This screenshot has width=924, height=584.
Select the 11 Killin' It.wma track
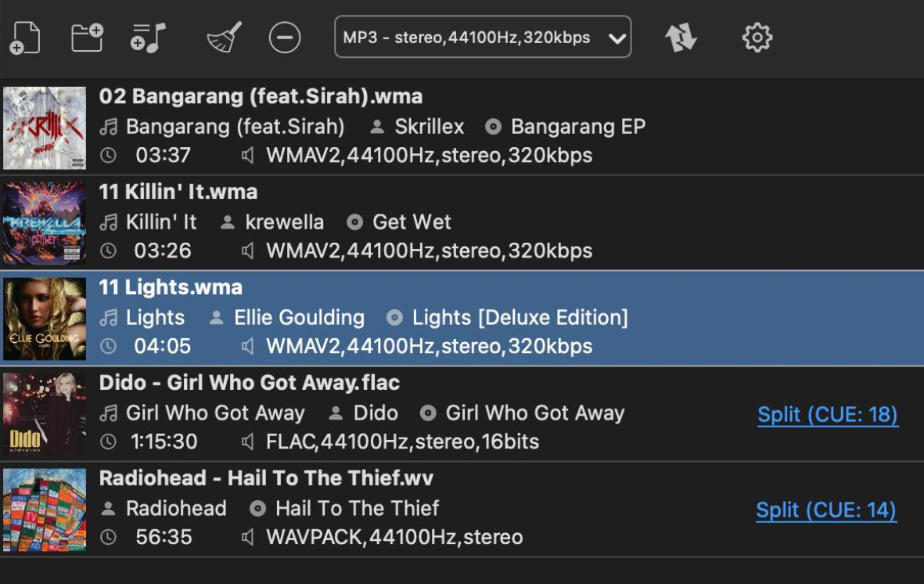[x=462, y=222]
